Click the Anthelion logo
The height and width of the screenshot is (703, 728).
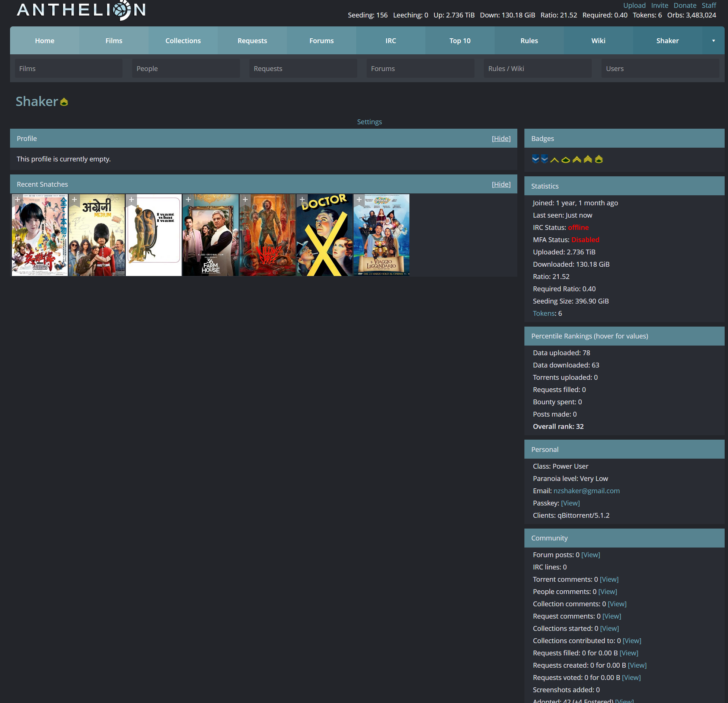coord(81,10)
